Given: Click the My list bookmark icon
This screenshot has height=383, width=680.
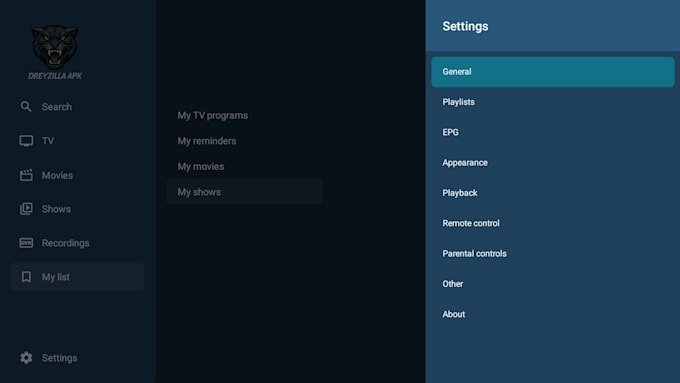Looking at the screenshot, I should click(26, 277).
